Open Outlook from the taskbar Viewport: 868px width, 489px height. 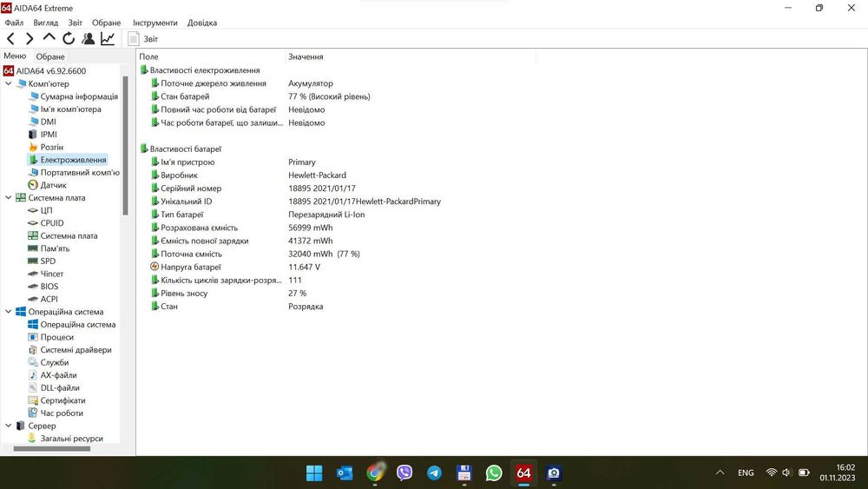(345, 473)
